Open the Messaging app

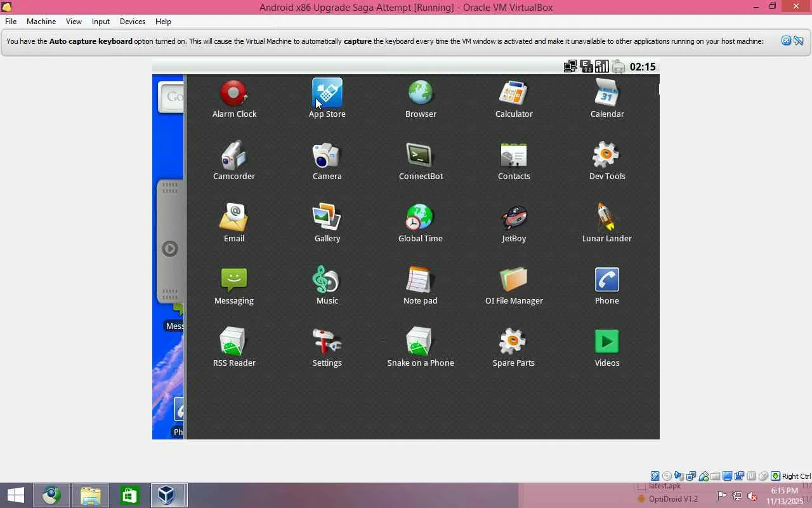pos(234,286)
